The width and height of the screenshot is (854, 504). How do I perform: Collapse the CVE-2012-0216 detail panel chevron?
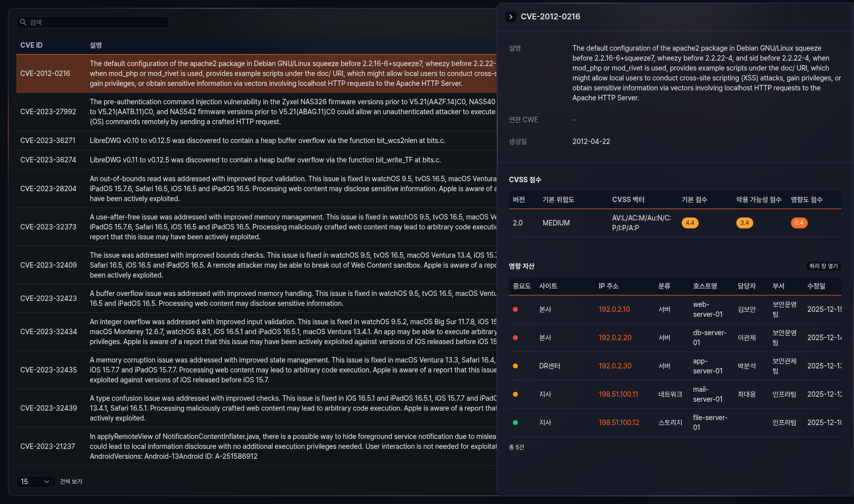[511, 17]
